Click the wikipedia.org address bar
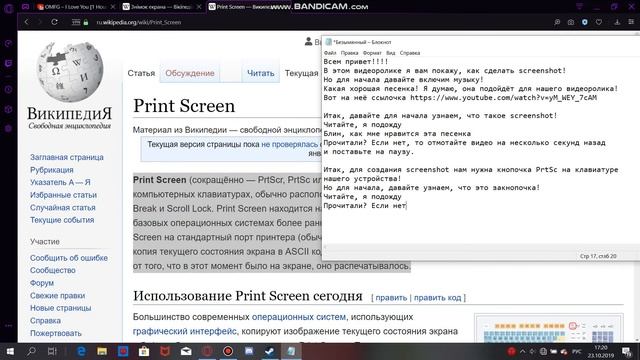This screenshot has height=360, width=640. tap(139, 22)
